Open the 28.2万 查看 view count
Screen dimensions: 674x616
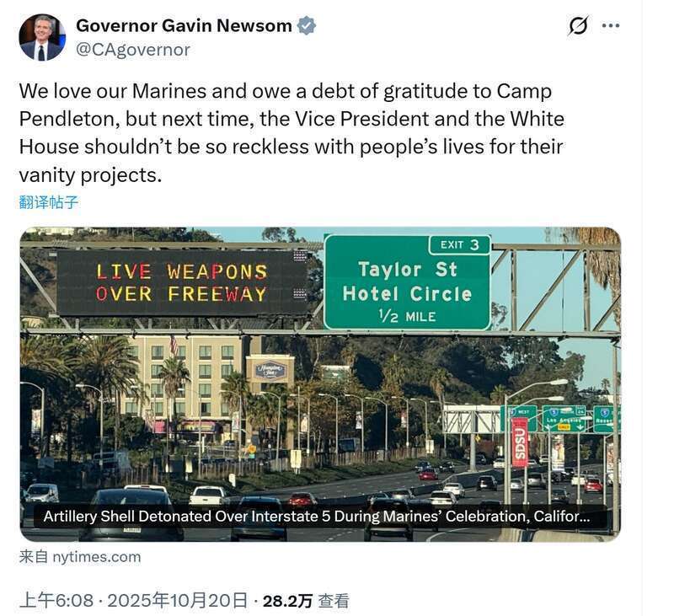[305, 601]
